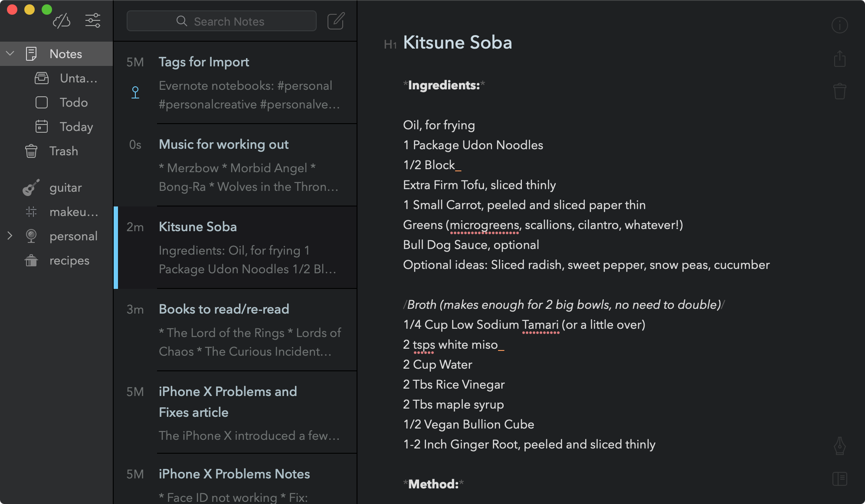
Task: Toggle the H1 heading format label
Action: click(390, 44)
